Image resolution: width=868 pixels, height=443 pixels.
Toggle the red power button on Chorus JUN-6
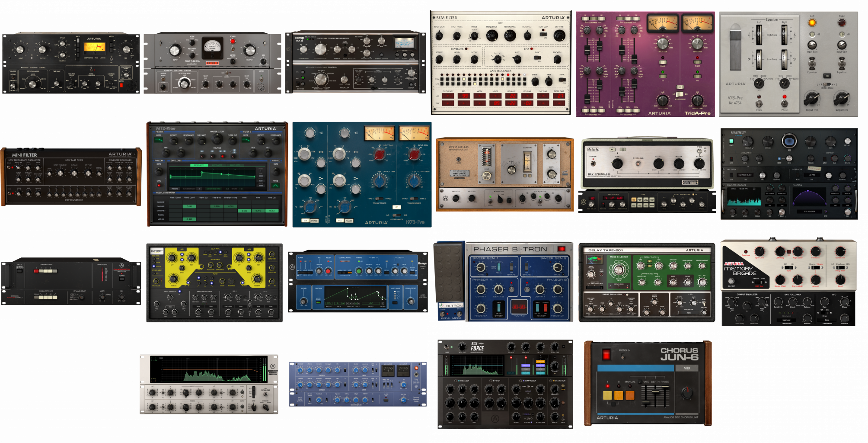[x=606, y=355]
